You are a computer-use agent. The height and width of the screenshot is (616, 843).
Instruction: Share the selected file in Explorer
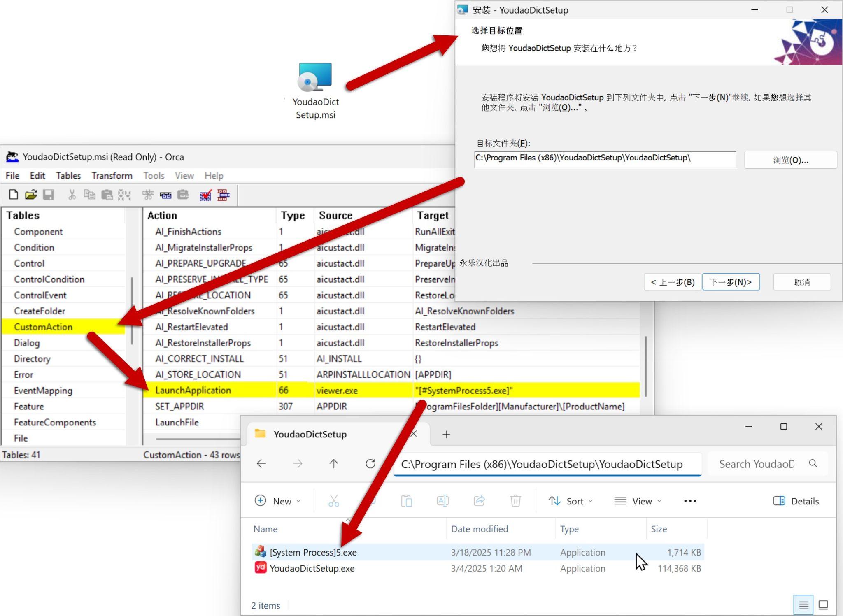[x=479, y=501]
